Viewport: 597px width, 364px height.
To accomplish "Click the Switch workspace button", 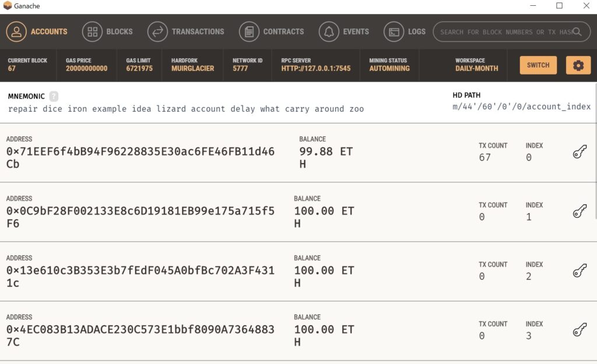I will pyautogui.click(x=538, y=65).
